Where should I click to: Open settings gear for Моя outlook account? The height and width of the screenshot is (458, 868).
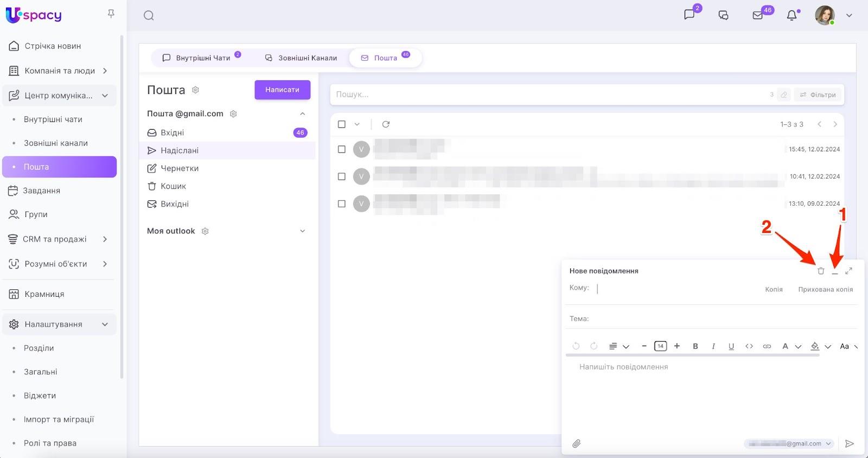205,231
